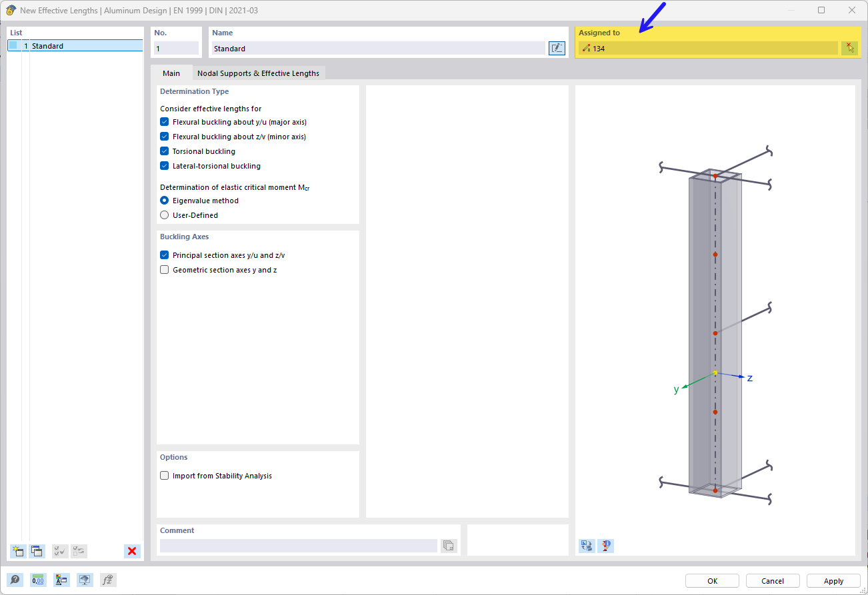
Task: Open help for the Effective Lengths dialog
Action: (x=15, y=580)
